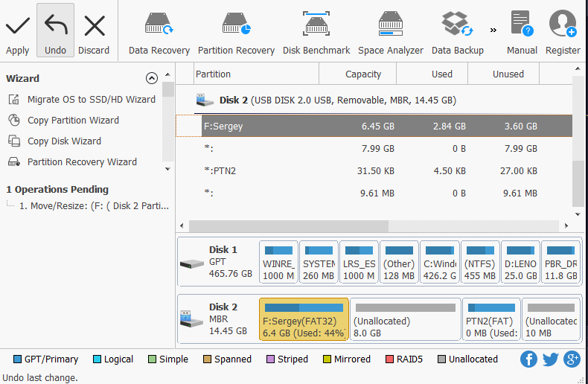Click the Mirrored legend swatch
Viewport: 588px width, 384px height.
point(327,359)
